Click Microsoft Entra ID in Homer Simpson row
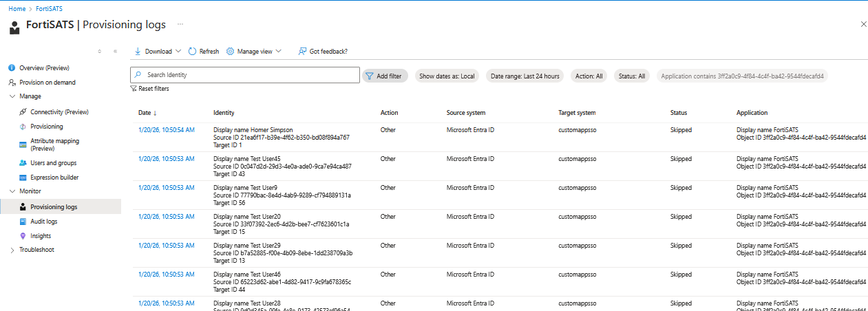Viewport: 868px width, 311px height. (471, 129)
